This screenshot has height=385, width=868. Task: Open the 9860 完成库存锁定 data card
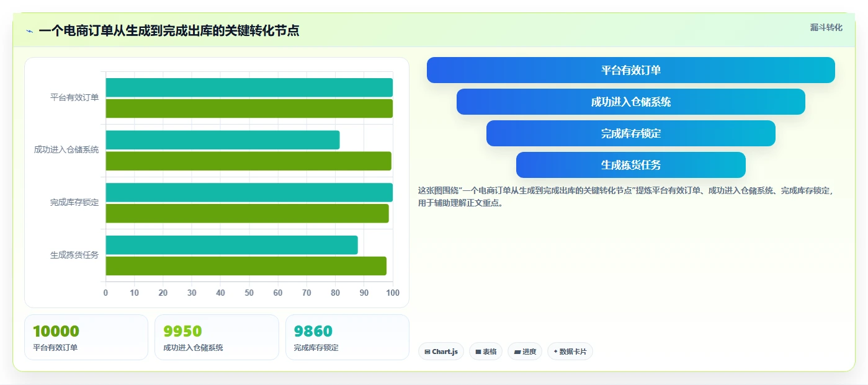pyautogui.click(x=347, y=337)
